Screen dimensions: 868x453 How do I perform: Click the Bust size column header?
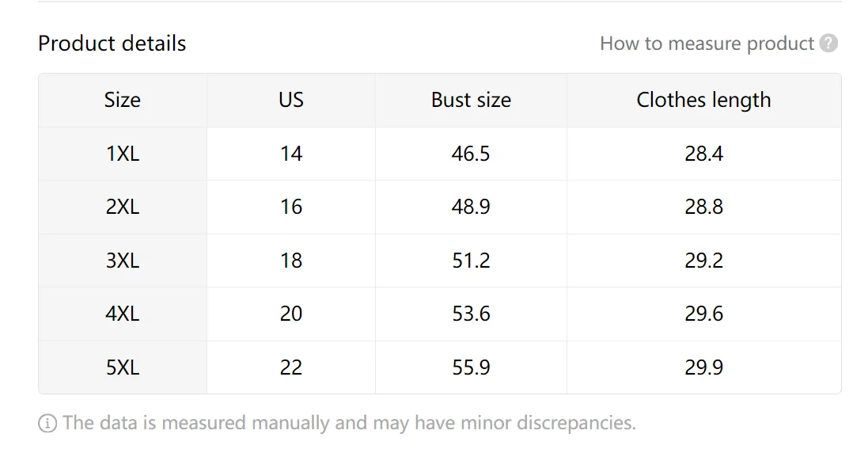[471, 100]
